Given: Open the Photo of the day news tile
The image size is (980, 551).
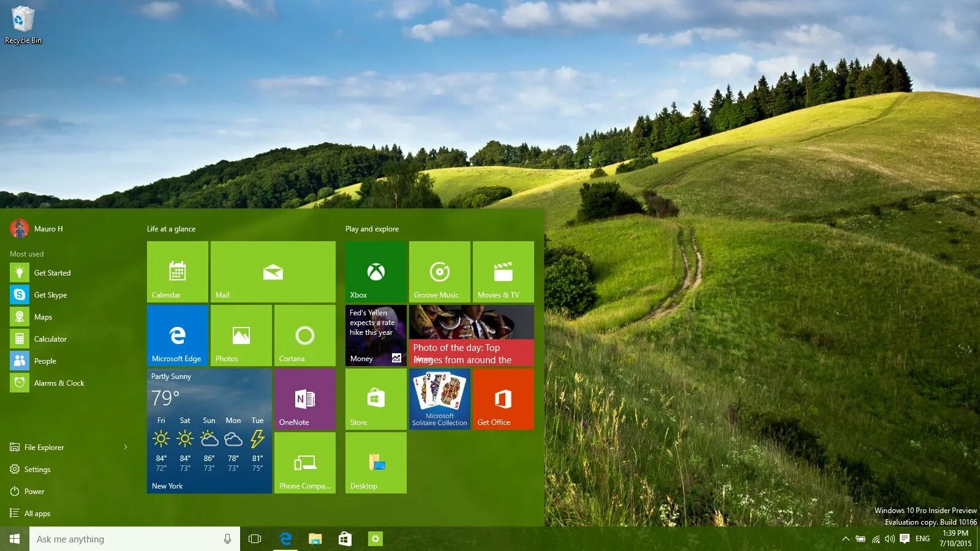Looking at the screenshot, I should coord(472,335).
